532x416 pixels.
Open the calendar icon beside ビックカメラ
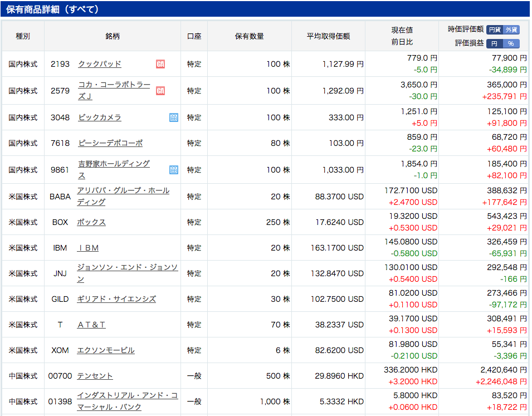174,118
